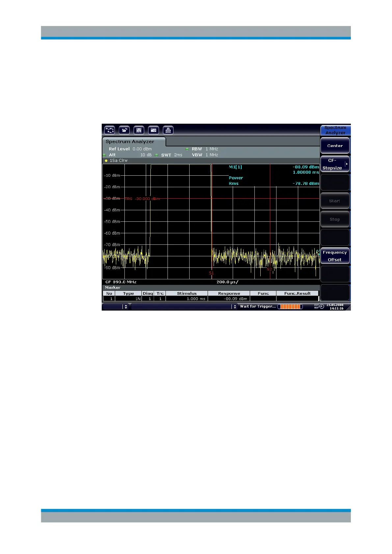Click the -10 dBm axis label
The height and width of the screenshot is (554, 392).
112,175
